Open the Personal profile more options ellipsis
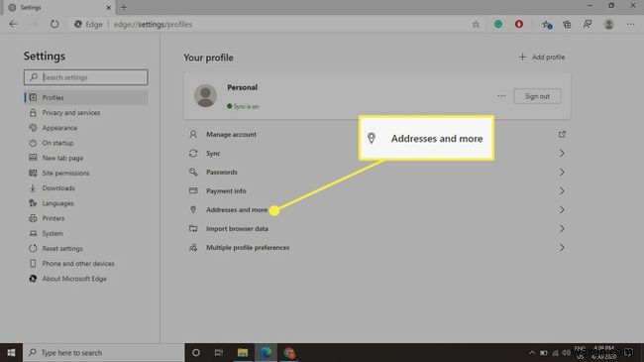The height and width of the screenshot is (362, 644). [x=501, y=96]
